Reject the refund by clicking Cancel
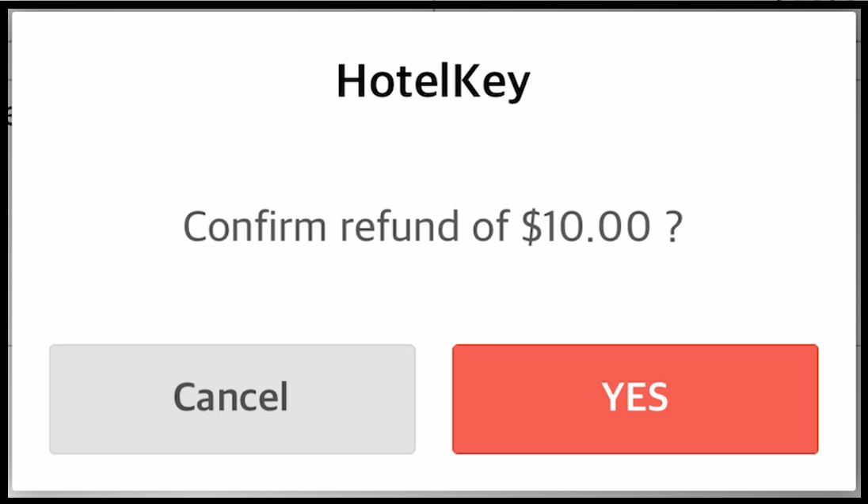Image resolution: width=868 pixels, height=504 pixels. [231, 399]
